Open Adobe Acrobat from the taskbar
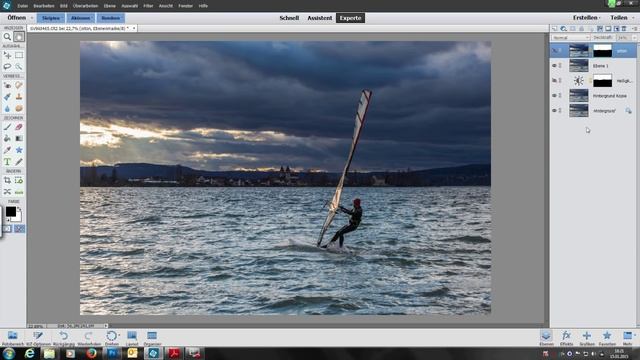Screen dimensions: 640x360 174,353
